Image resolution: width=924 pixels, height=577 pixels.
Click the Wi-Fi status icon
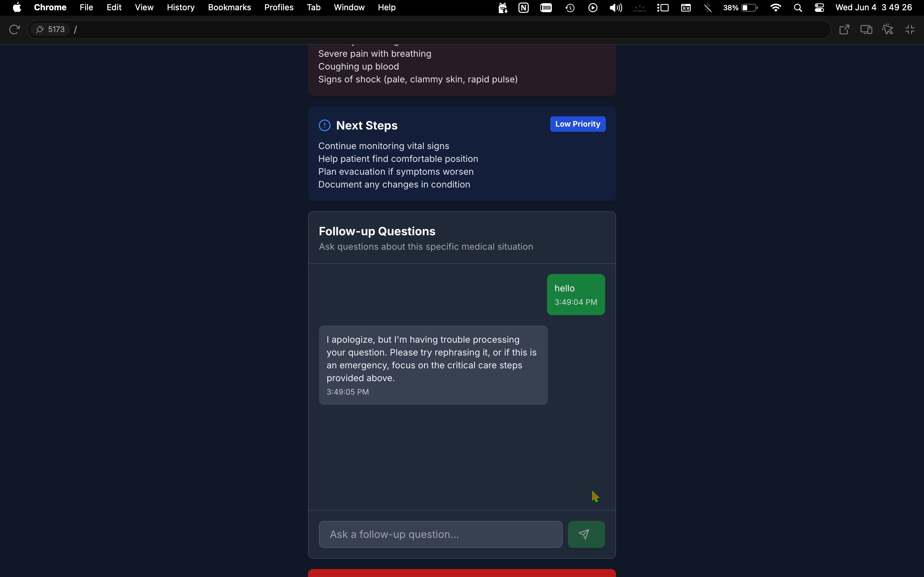click(x=775, y=8)
